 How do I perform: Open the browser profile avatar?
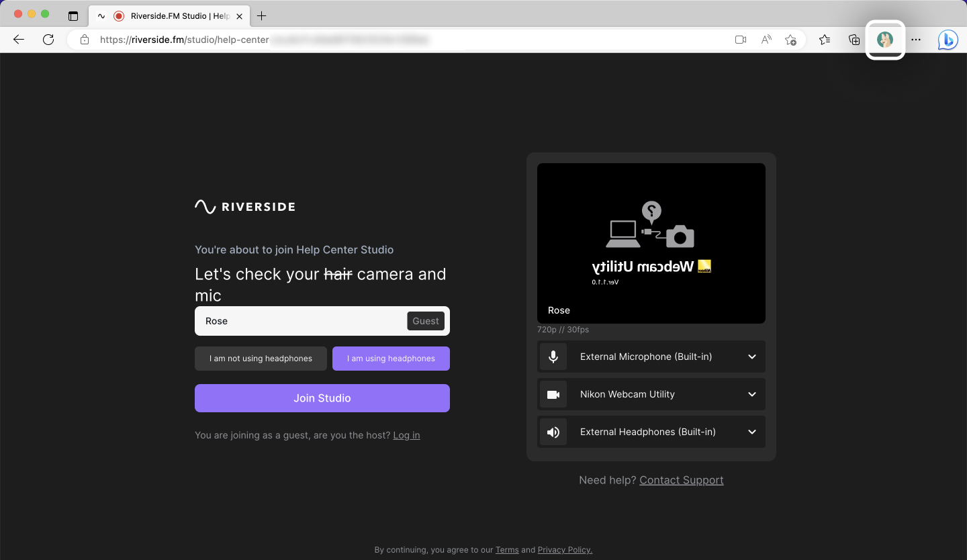coord(885,40)
